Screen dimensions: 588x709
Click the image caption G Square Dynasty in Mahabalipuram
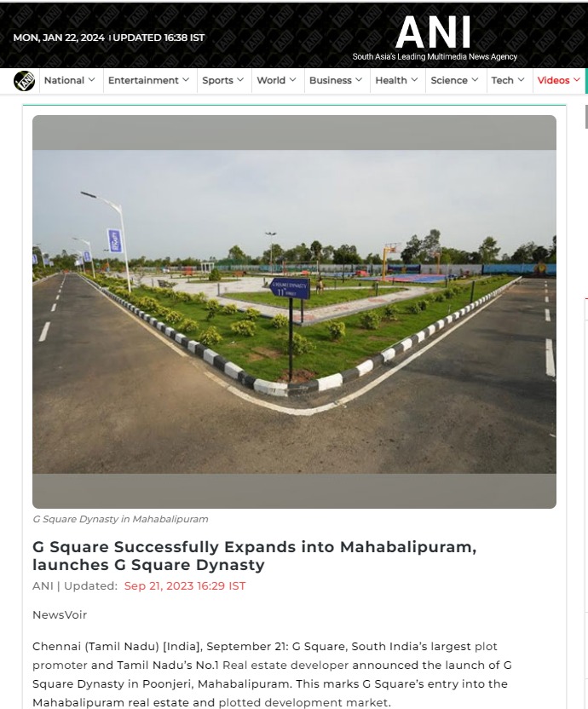tap(120, 519)
